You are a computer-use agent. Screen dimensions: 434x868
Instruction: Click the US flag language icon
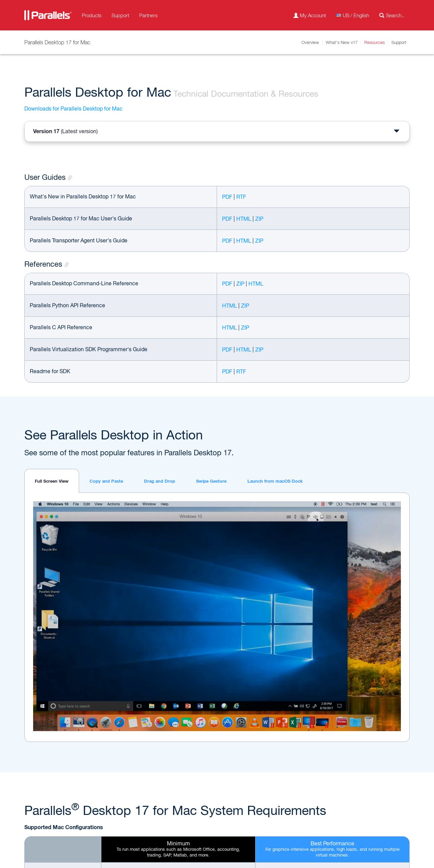pyautogui.click(x=338, y=16)
